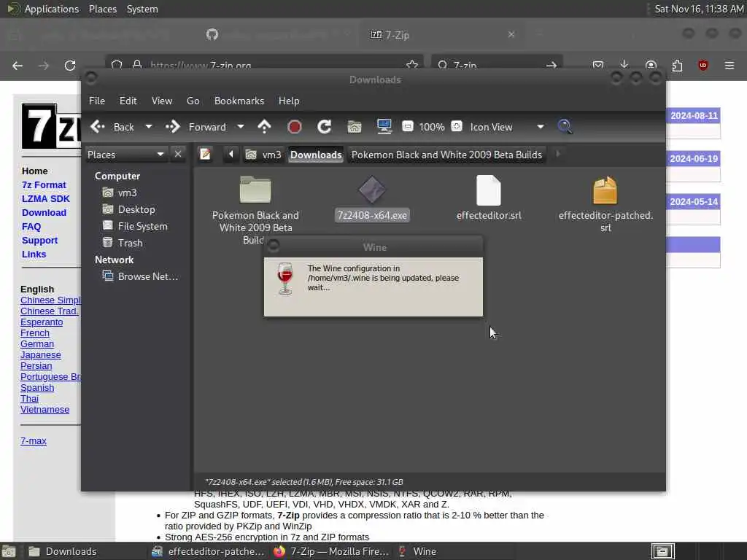Reset zoom via 100% label
Viewport: 747px width, 560px height.
[x=432, y=127]
